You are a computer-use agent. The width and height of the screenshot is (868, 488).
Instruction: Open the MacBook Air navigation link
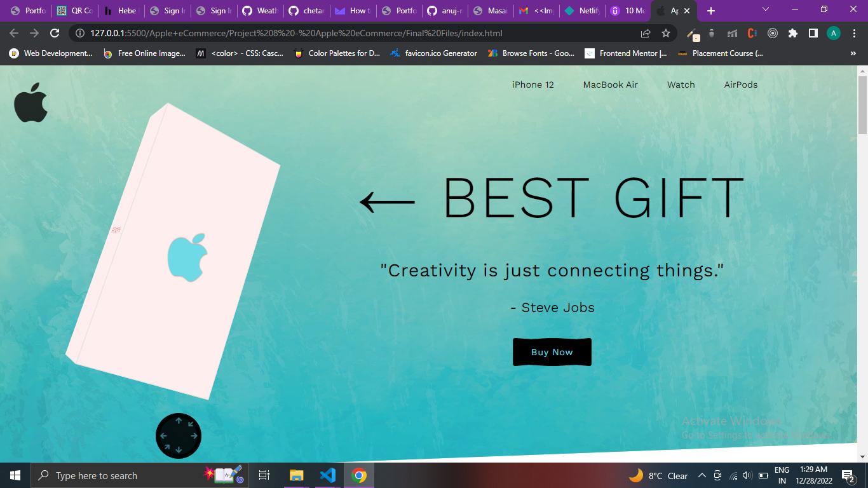click(610, 85)
